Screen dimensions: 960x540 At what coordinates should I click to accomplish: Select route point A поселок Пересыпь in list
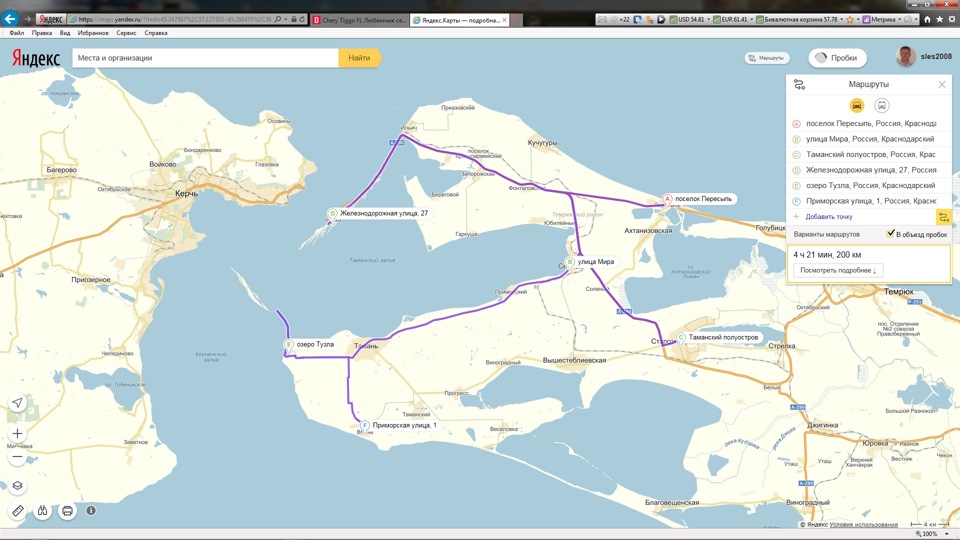coord(868,124)
